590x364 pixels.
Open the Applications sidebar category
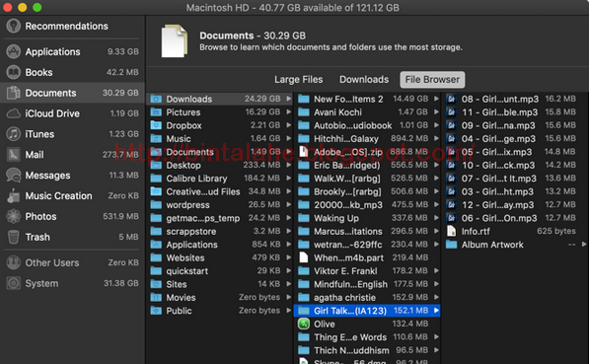tap(72, 51)
